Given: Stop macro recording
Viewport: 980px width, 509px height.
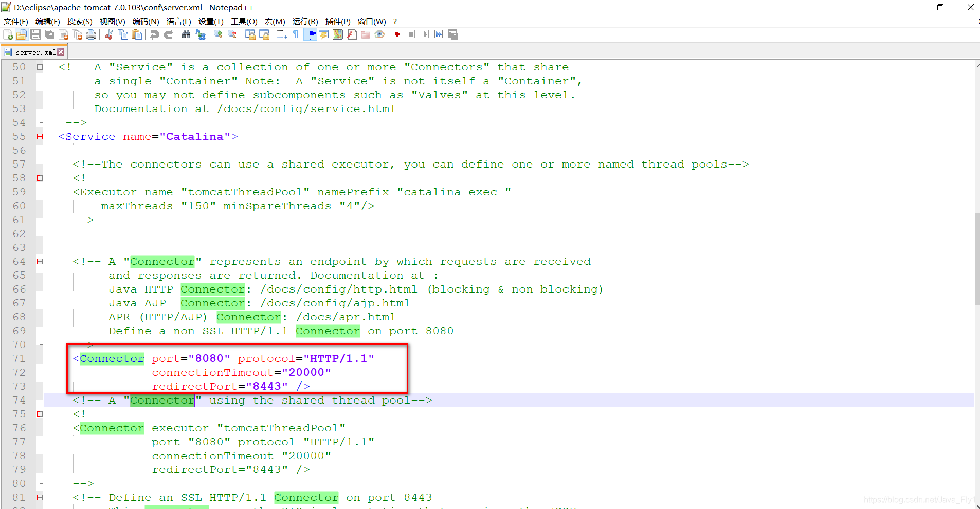Looking at the screenshot, I should coord(411,34).
